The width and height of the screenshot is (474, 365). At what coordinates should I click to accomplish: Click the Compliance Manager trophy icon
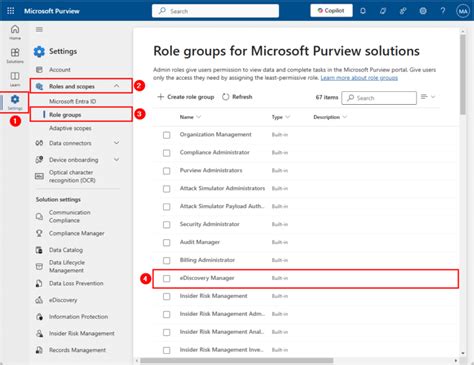[x=39, y=233]
